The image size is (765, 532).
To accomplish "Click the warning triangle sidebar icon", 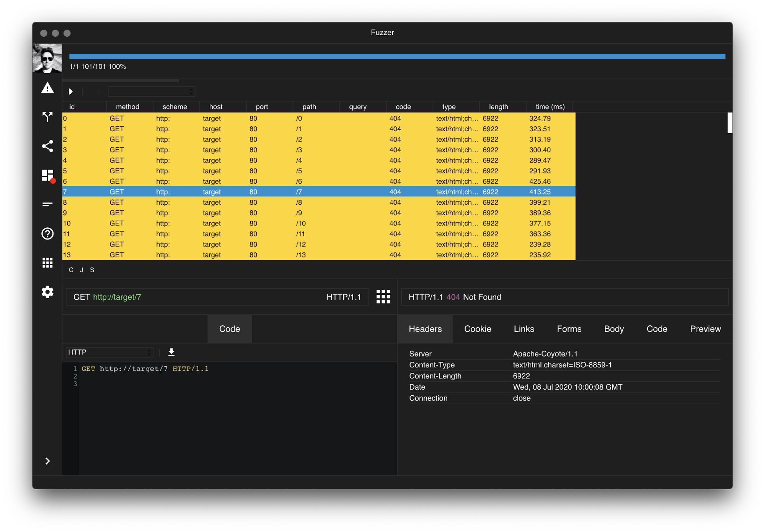I will coord(47,88).
